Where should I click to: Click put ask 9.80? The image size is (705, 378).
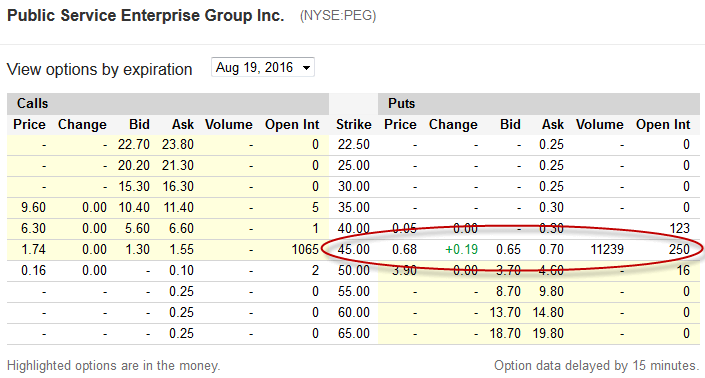[551, 291]
